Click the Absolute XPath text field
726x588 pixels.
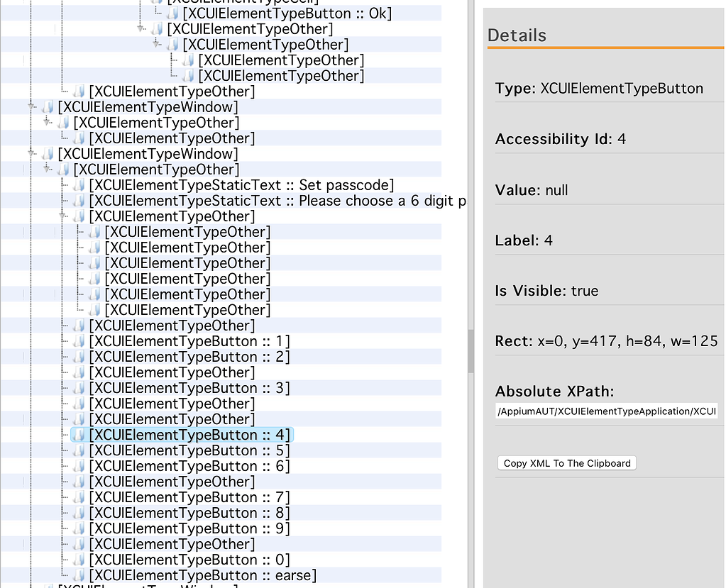[x=607, y=411]
